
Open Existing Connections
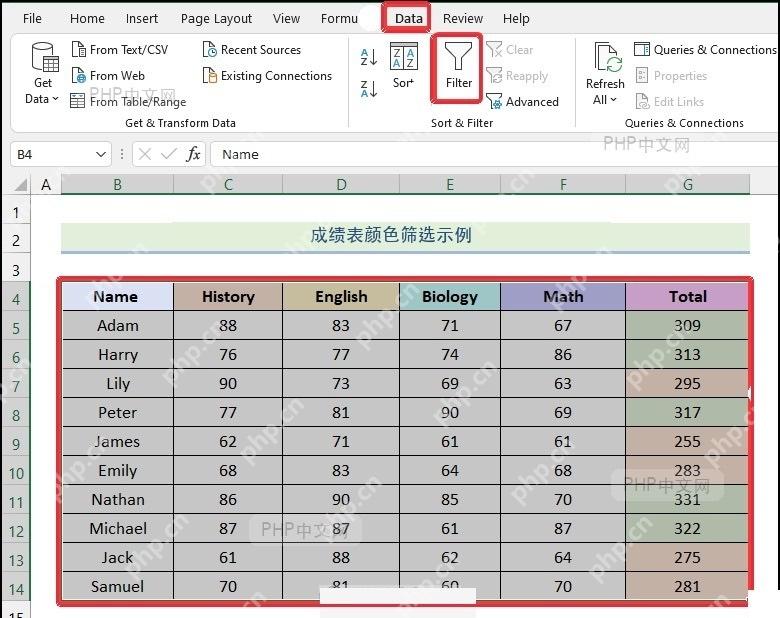pos(267,76)
